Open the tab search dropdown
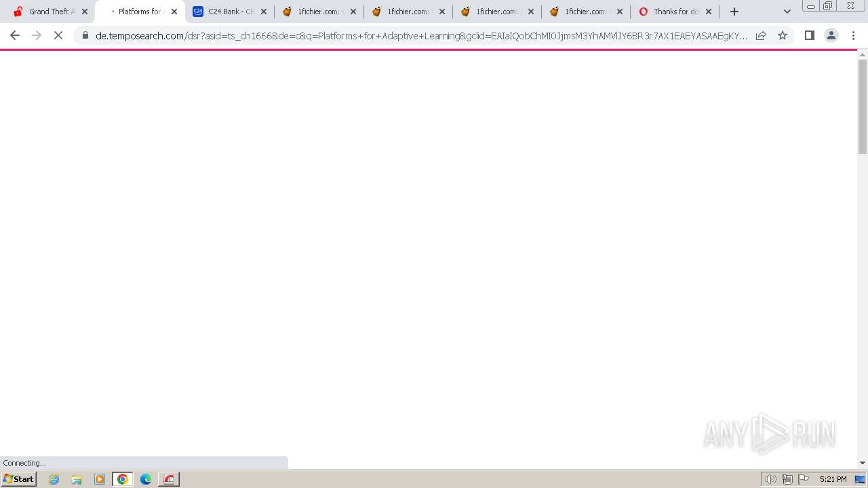Screen dimensions: 868x488 [787, 12]
